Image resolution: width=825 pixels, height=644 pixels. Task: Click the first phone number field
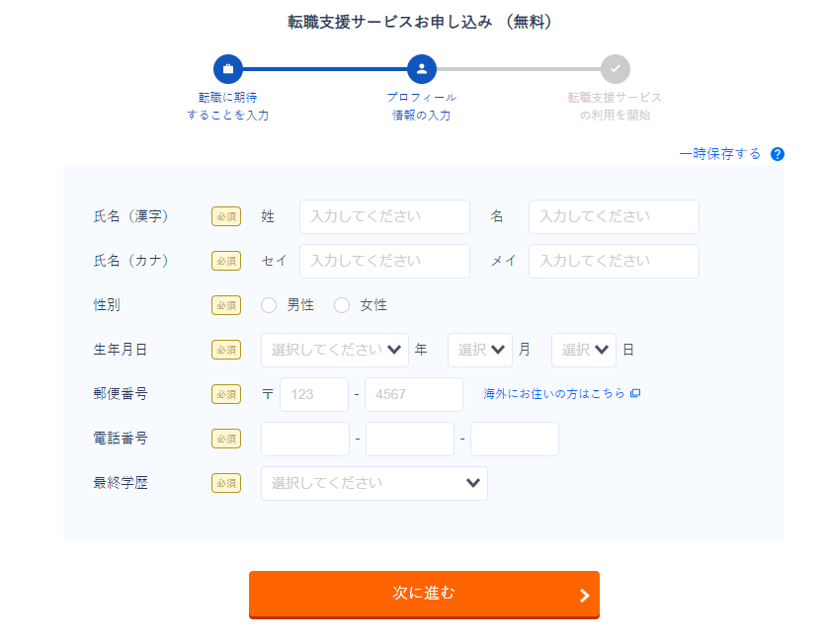point(304,439)
